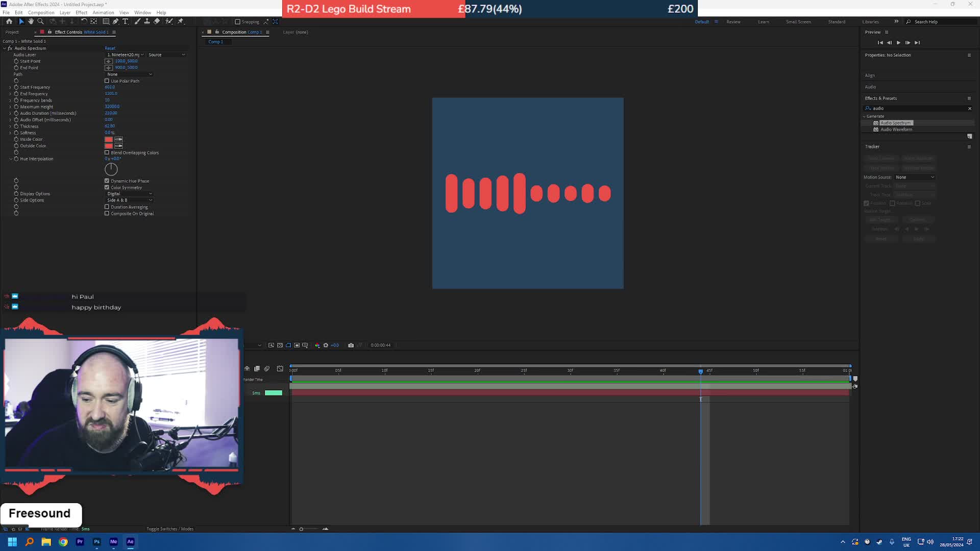
Task: Select the Zoom magnifier tool
Action: coord(40,21)
